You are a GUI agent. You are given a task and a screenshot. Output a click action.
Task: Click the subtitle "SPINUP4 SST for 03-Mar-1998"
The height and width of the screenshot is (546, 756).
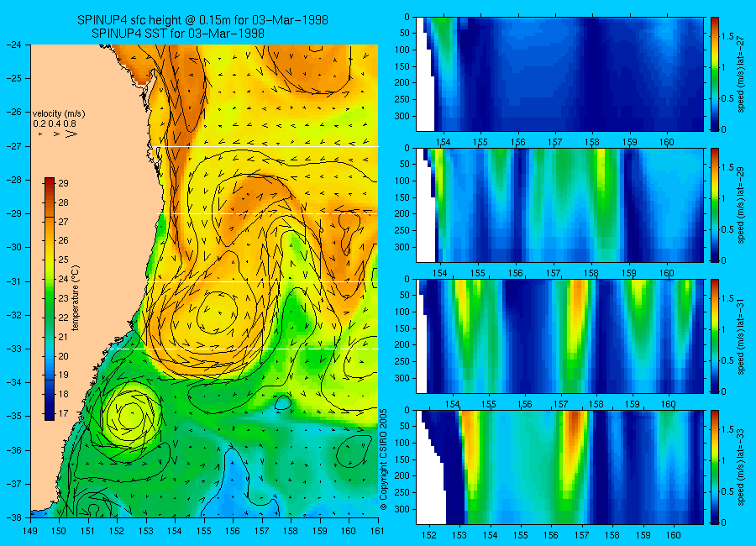tap(177, 34)
